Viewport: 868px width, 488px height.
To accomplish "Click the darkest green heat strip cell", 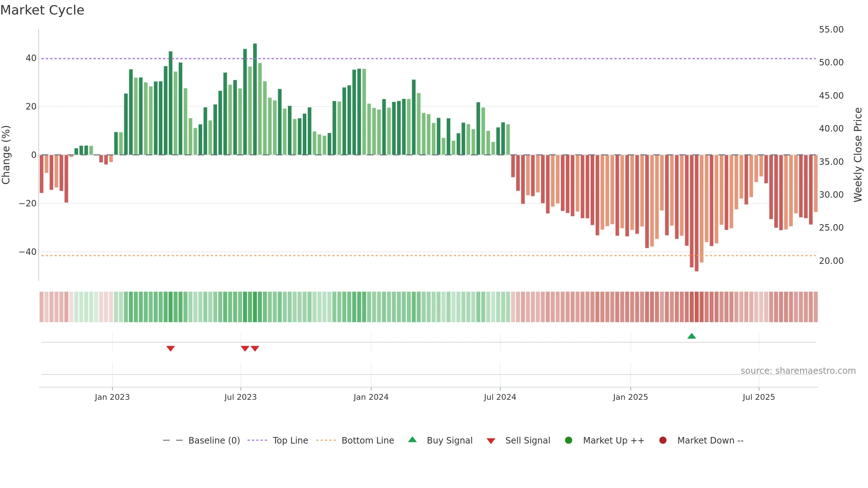I will point(255,307).
